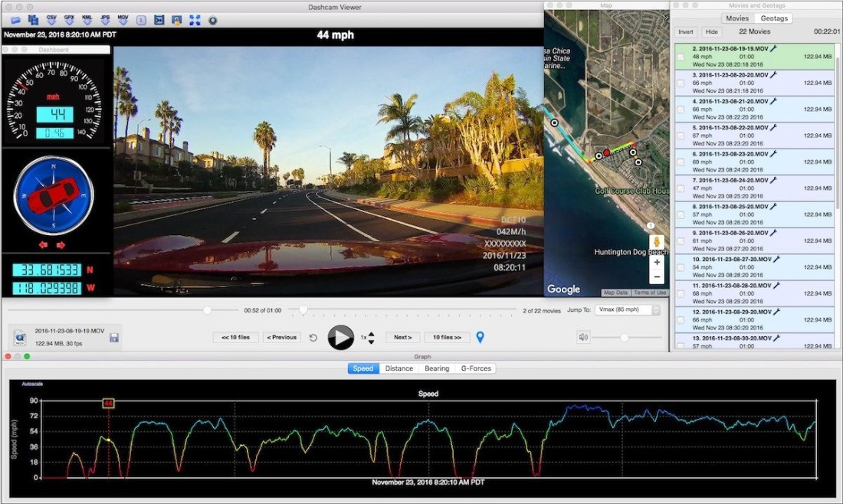Image resolution: width=843 pixels, height=504 pixels.
Task: Select the G-Forces graph tab
Action: pyautogui.click(x=475, y=368)
